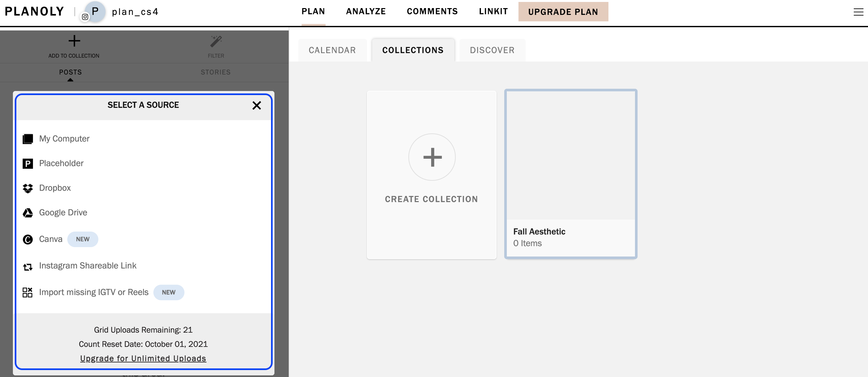Follow Upgrade for Unlimited Uploads link
Screen dimensions: 868x377
(x=143, y=359)
